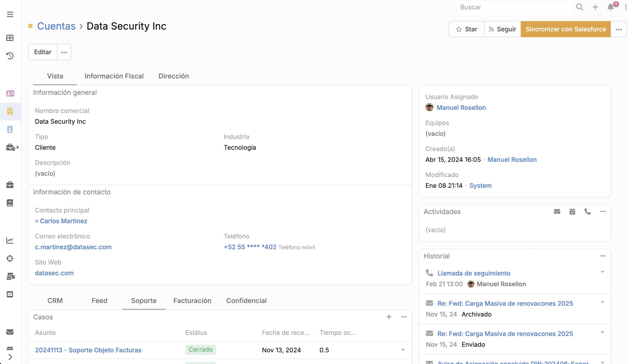Open the Feed tab

(x=99, y=301)
